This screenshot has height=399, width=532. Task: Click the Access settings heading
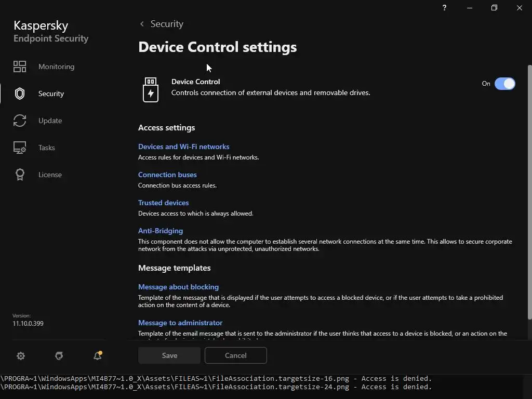[x=167, y=128]
